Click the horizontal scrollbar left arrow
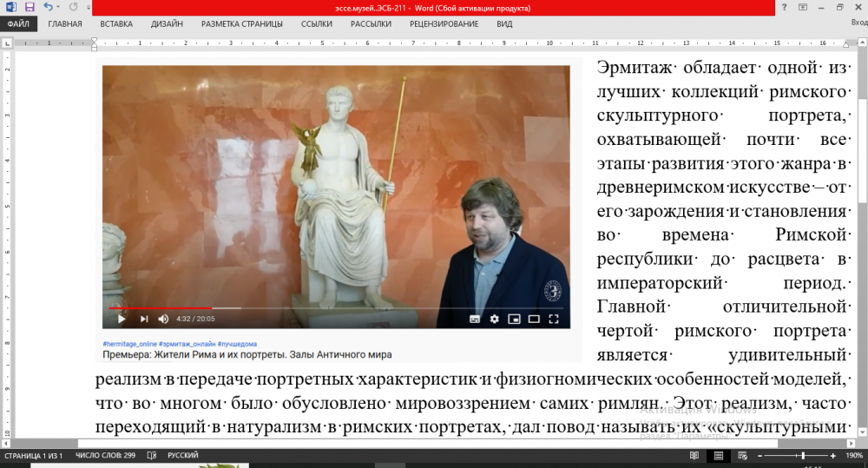The height and width of the screenshot is (468, 868). (x=5, y=443)
